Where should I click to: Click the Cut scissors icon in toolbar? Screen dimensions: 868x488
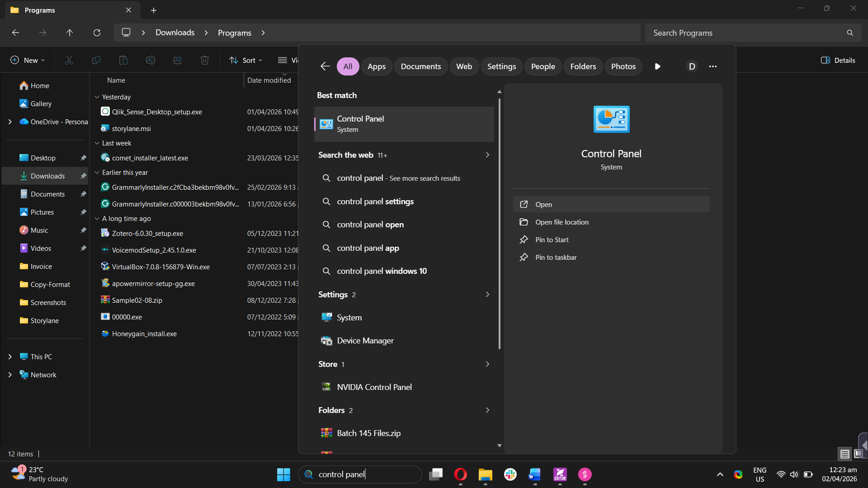[x=69, y=60]
